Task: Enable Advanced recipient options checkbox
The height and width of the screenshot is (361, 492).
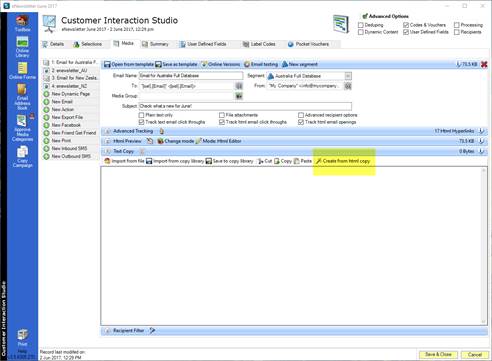Action: tap(301, 115)
